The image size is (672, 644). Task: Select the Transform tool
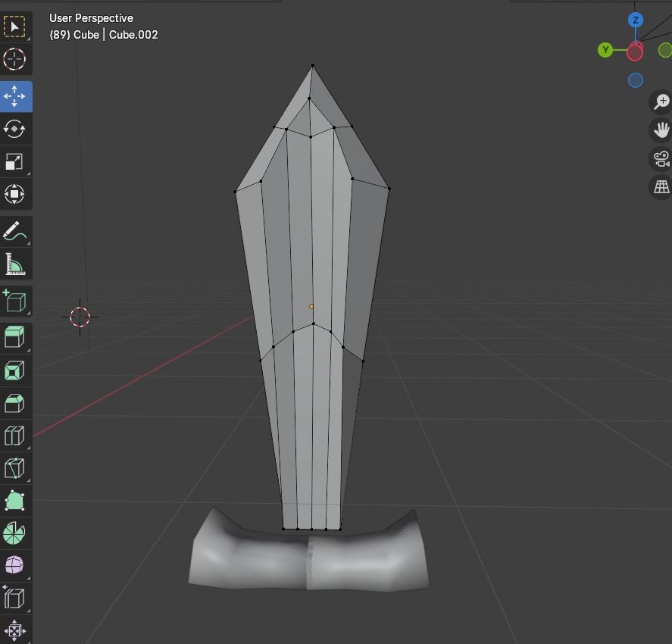[15, 194]
